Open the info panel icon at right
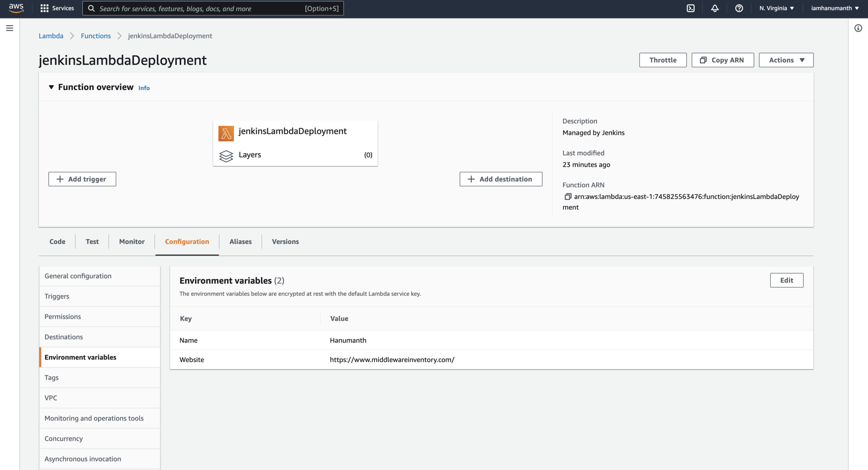868x470 pixels. (858, 28)
